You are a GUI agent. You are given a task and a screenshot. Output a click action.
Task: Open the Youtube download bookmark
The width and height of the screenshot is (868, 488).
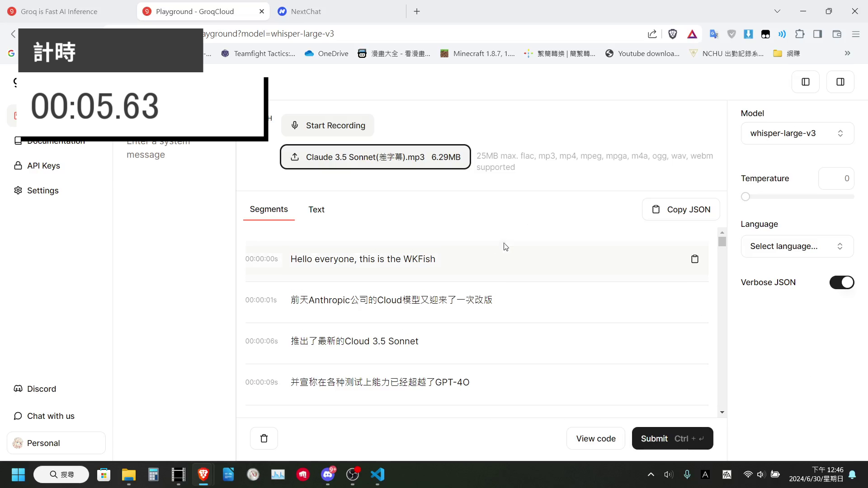(642, 53)
